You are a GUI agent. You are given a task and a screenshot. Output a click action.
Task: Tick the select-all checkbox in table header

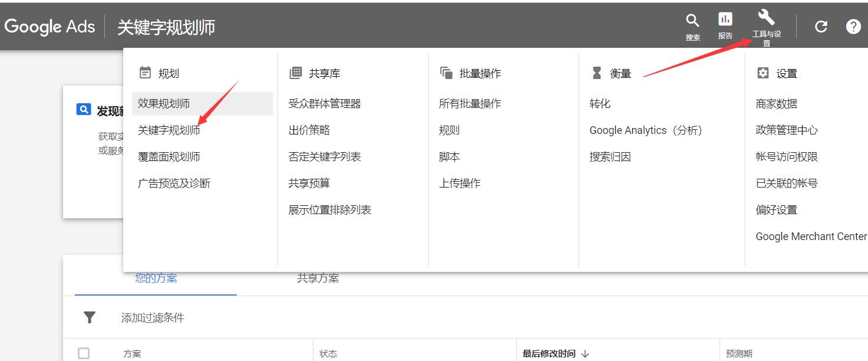tap(84, 353)
